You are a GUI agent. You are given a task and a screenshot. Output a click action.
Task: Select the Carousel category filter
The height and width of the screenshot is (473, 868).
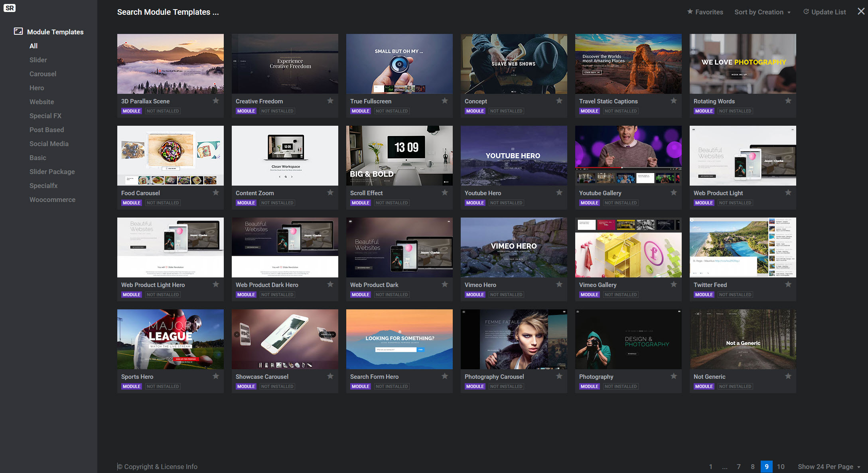point(43,74)
